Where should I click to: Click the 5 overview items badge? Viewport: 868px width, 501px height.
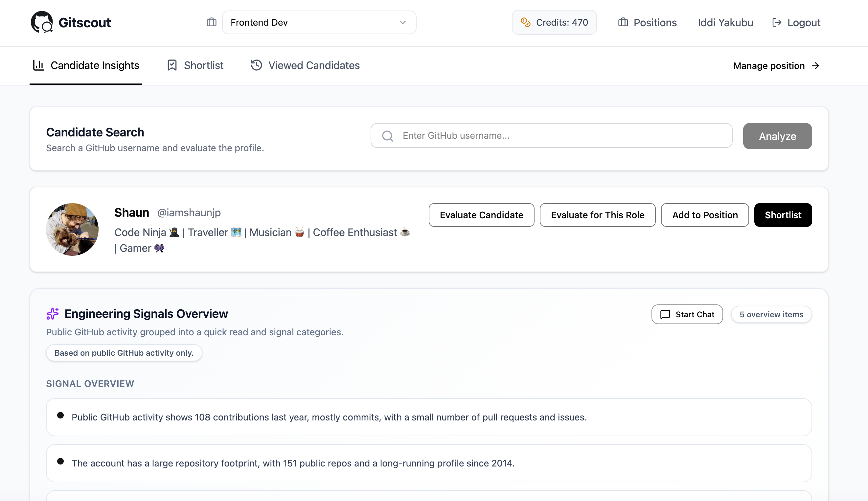(771, 314)
